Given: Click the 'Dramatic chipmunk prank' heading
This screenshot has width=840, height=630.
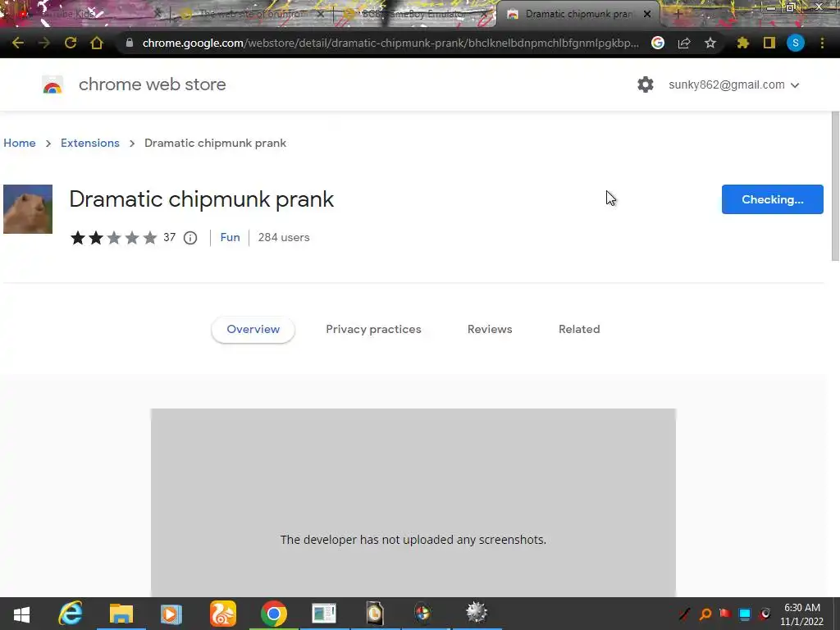Looking at the screenshot, I should coord(202,199).
